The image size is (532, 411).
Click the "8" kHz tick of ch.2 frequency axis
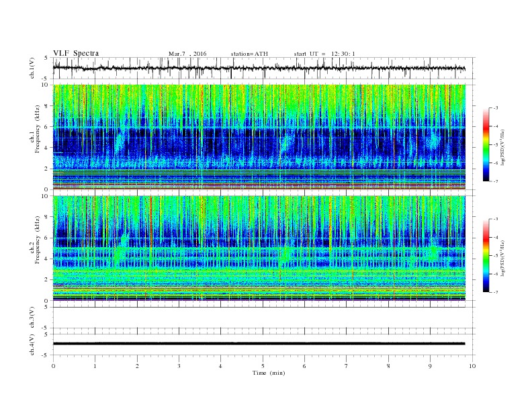[x=47, y=217]
